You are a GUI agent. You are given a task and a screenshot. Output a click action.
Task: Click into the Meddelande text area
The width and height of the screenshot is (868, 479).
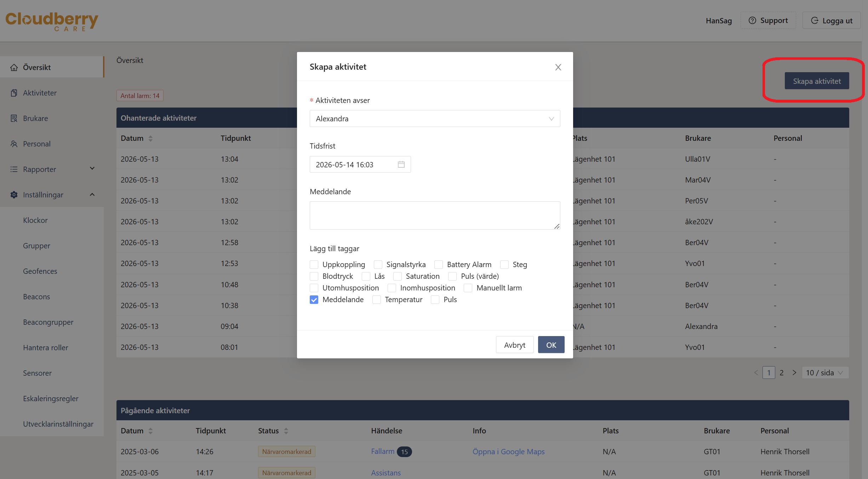point(435,215)
